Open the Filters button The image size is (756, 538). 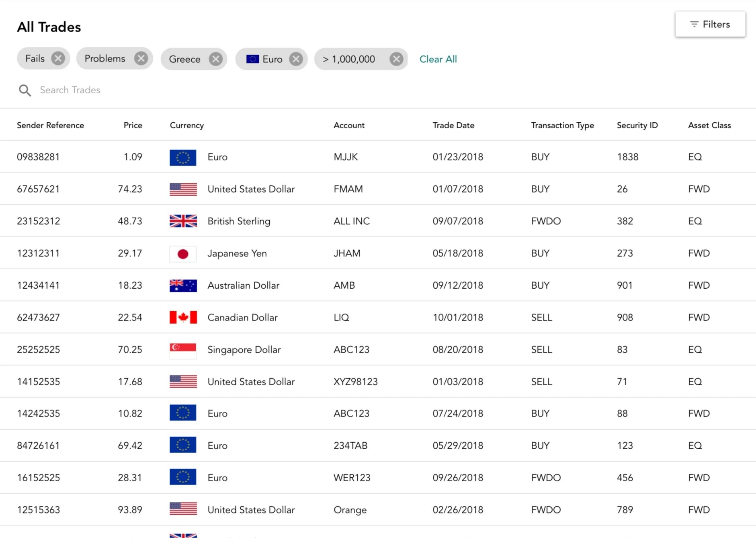tap(710, 24)
